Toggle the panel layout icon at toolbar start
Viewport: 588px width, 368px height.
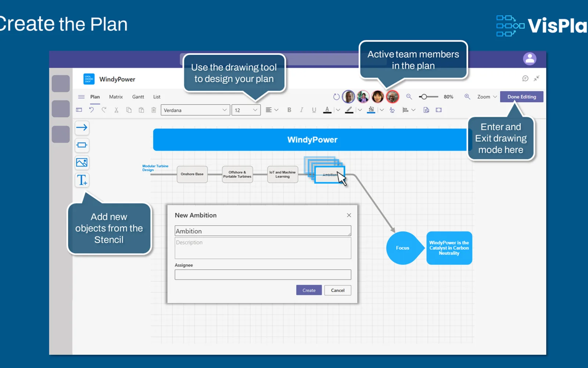coord(79,110)
